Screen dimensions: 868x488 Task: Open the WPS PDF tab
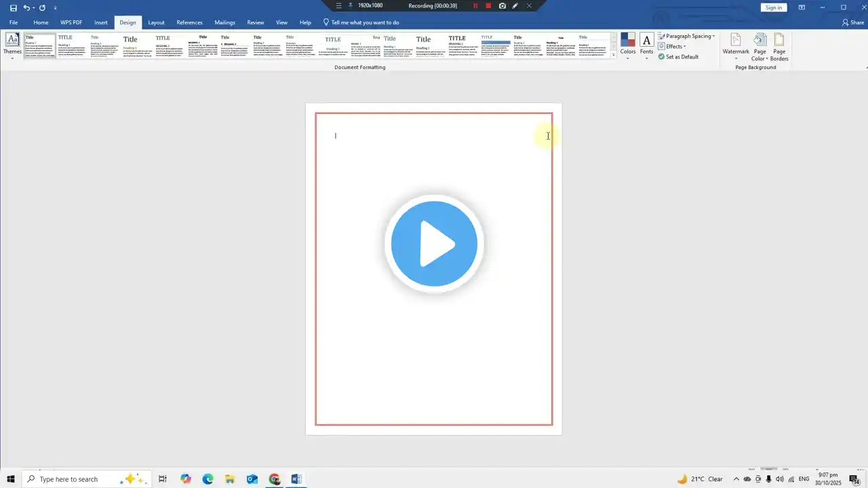click(71, 22)
